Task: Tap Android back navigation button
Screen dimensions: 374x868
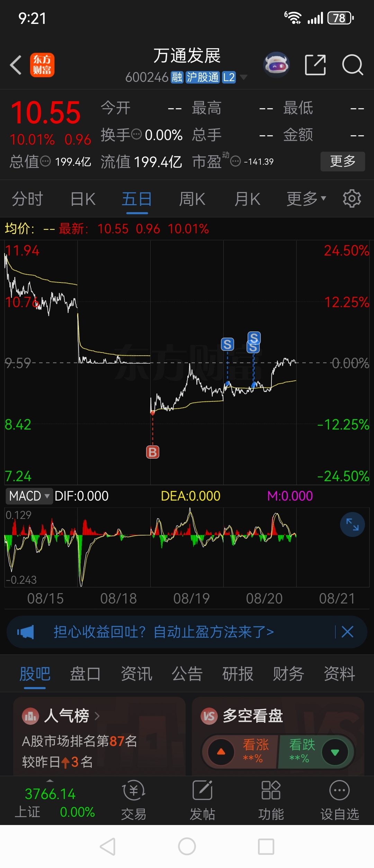Action: coord(108,847)
